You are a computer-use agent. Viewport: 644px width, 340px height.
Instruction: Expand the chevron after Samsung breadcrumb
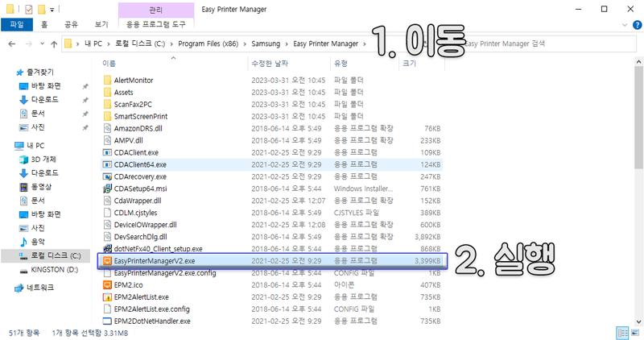287,44
